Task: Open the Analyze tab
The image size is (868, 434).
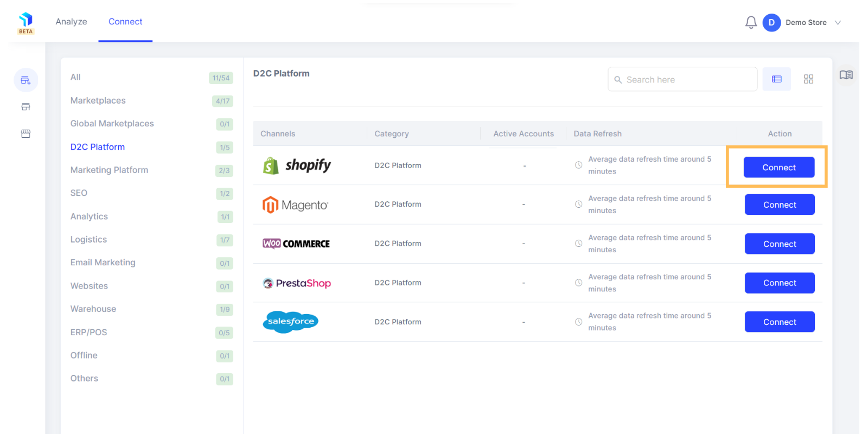Action: (x=71, y=22)
